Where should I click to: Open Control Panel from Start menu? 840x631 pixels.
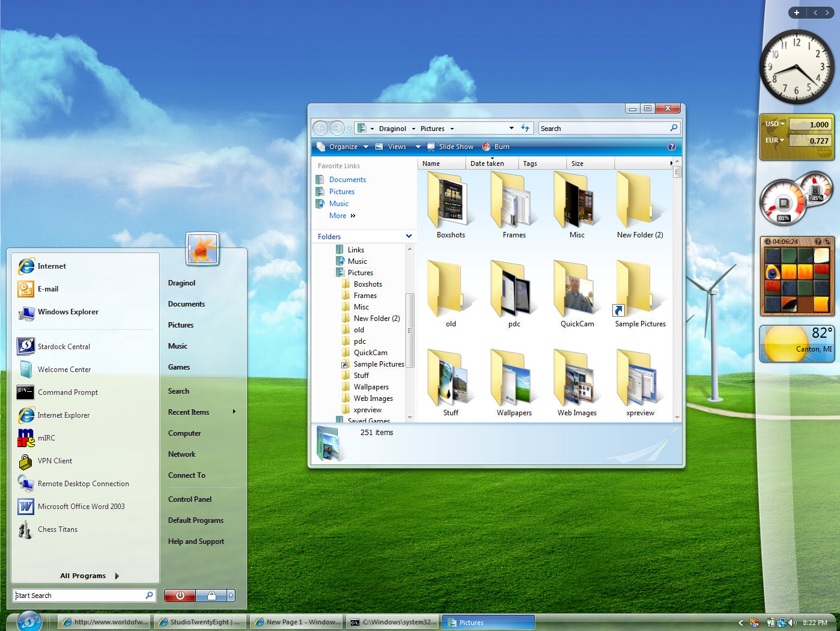pos(190,499)
